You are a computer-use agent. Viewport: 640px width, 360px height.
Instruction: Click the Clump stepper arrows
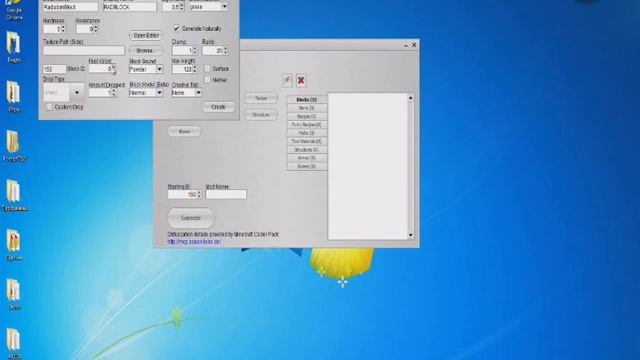[x=195, y=51]
